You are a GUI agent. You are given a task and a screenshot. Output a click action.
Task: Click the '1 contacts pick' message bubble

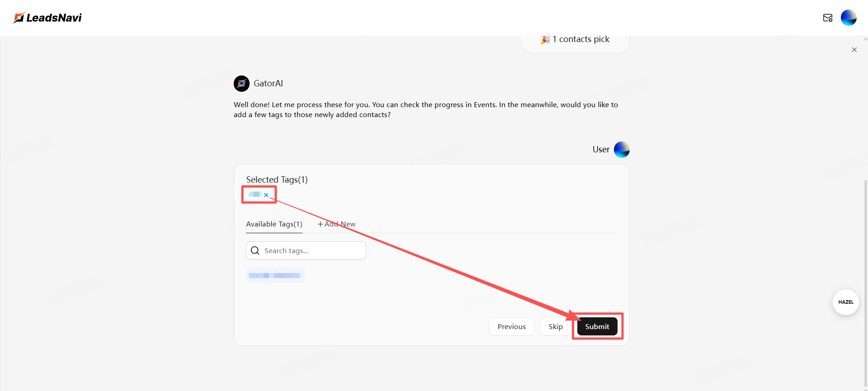coord(575,42)
